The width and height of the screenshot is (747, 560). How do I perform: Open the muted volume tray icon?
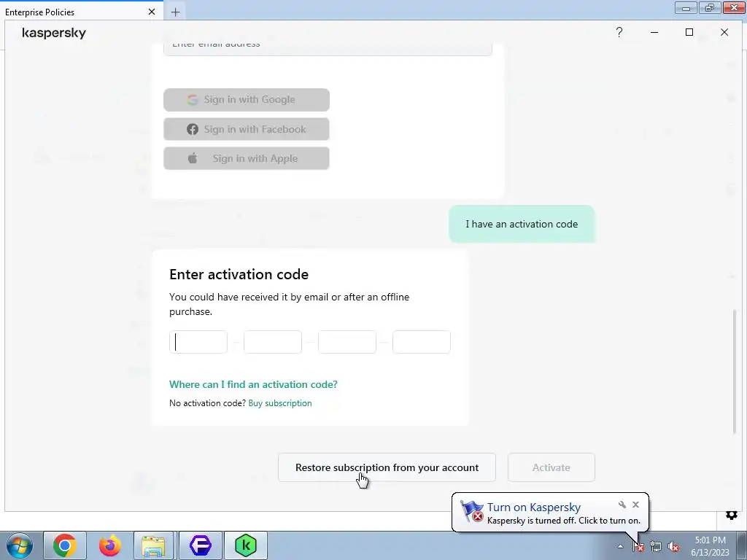(x=673, y=547)
